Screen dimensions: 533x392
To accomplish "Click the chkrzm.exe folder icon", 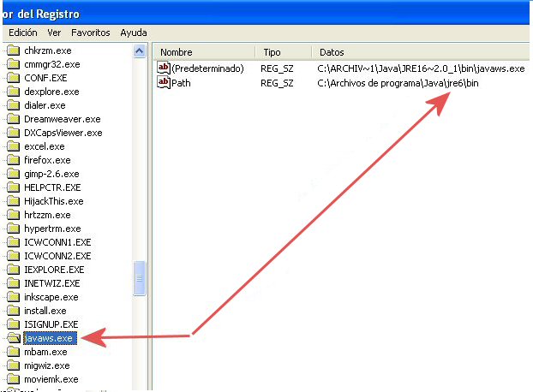I will click(13, 50).
